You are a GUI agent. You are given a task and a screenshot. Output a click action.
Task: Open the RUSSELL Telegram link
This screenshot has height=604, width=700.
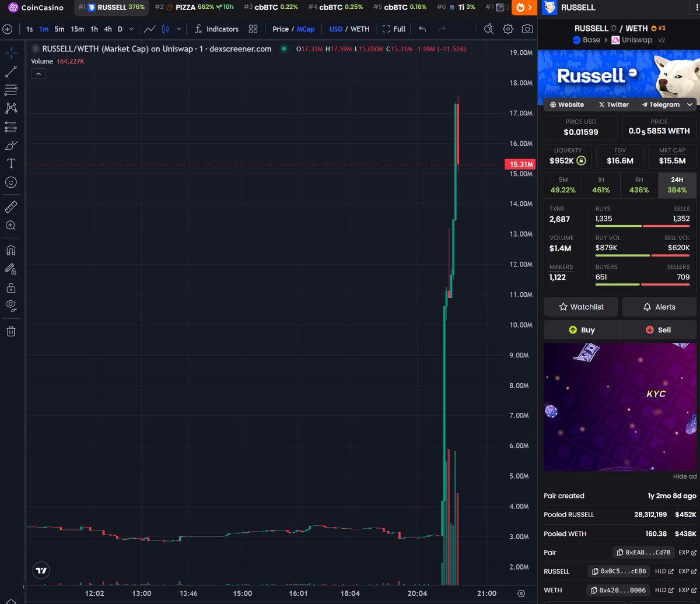point(660,104)
